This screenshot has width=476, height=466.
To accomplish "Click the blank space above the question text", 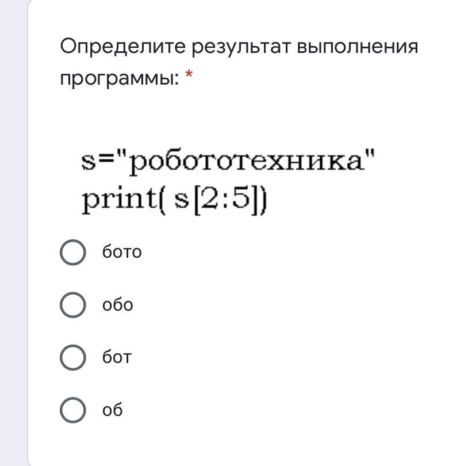I will click(x=241, y=16).
